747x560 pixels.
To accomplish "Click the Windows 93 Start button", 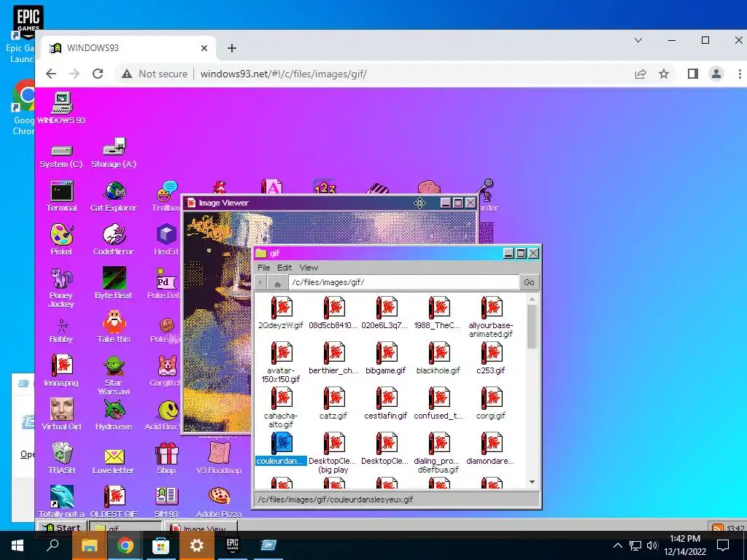I will [x=62, y=528].
